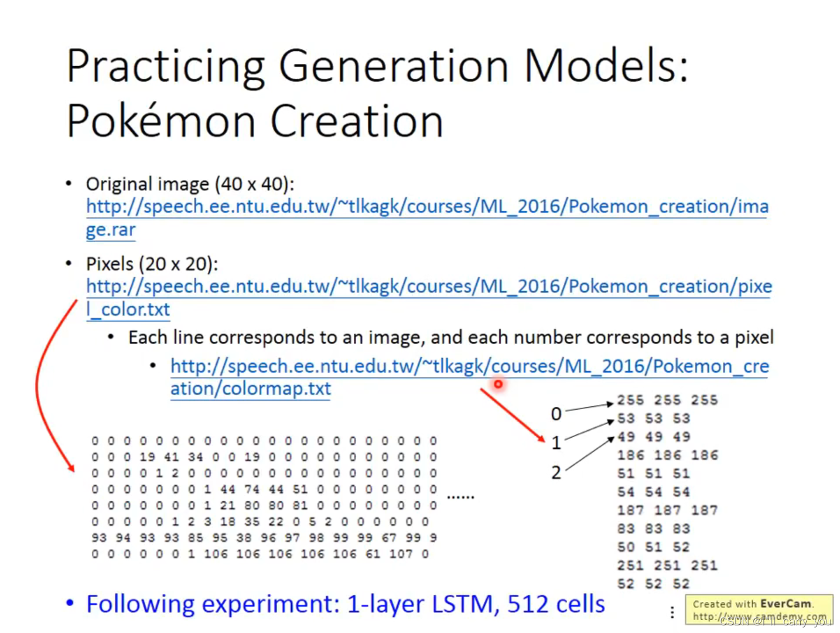
Task: Click the '187 187 187' colormap row
Action: [x=667, y=511]
